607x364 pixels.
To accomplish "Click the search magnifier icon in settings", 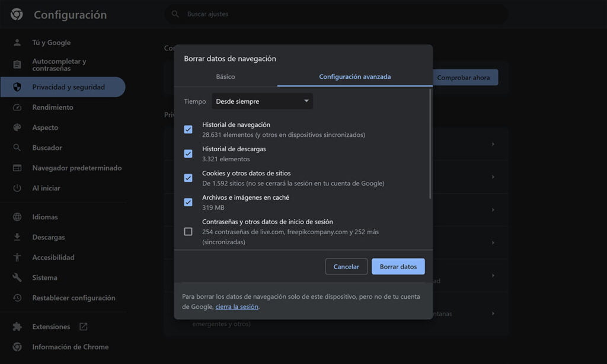I will (175, 14).
